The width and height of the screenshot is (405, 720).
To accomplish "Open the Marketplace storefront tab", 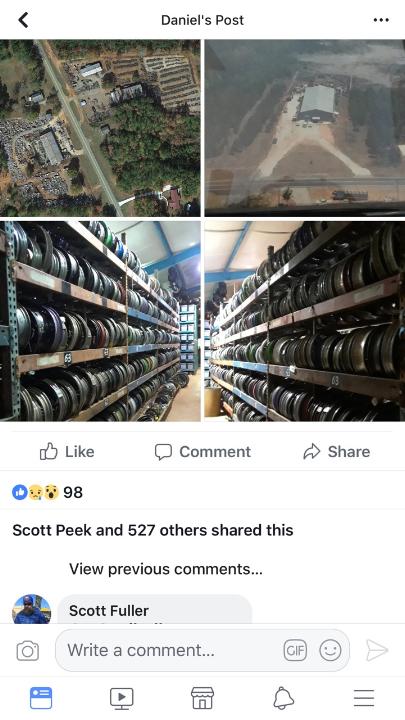I will tap(202, 698).
